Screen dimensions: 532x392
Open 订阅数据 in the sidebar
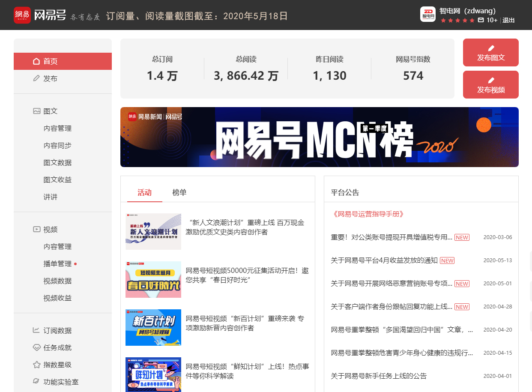[x=57, y=330]
